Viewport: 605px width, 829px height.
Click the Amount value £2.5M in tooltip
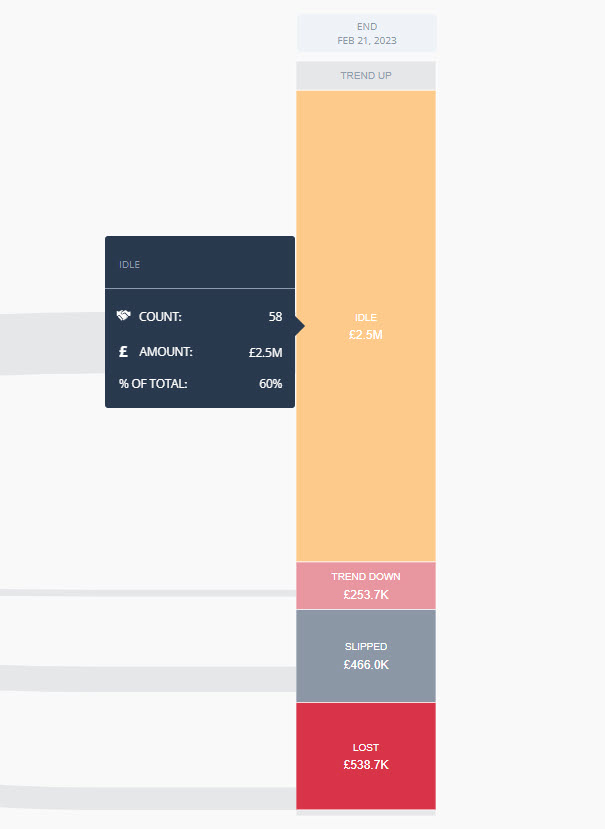pyautogui.click(x=265, y=352)
